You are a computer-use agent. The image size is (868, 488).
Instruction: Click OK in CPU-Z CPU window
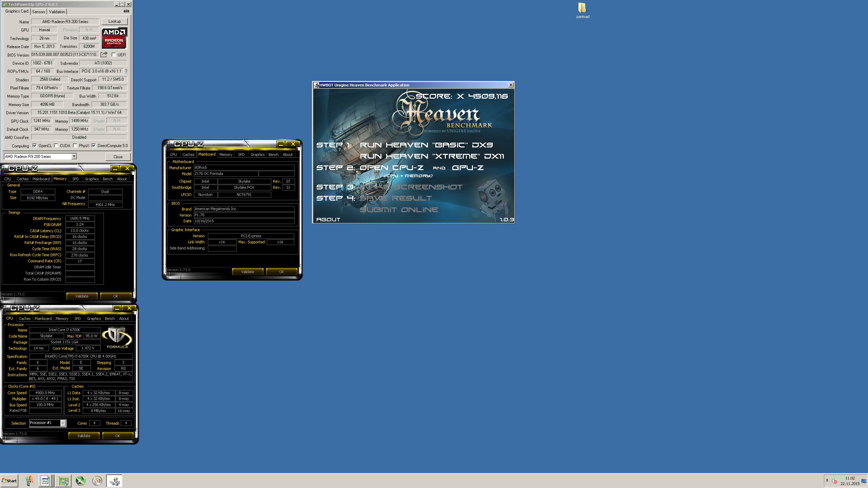(x=118, y=436)
